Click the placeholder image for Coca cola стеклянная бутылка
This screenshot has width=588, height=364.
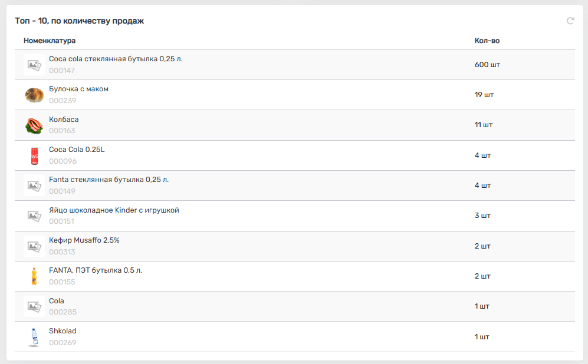(34, 65)
